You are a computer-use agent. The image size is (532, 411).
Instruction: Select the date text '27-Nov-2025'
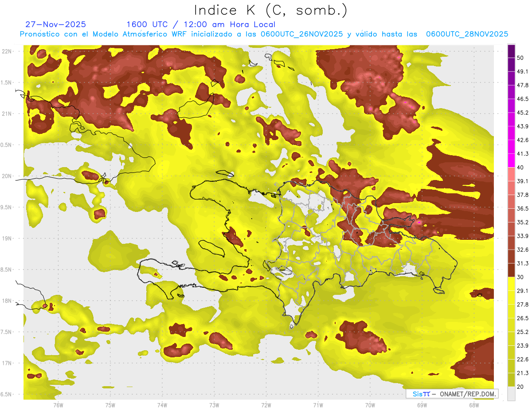click(56, 24)
